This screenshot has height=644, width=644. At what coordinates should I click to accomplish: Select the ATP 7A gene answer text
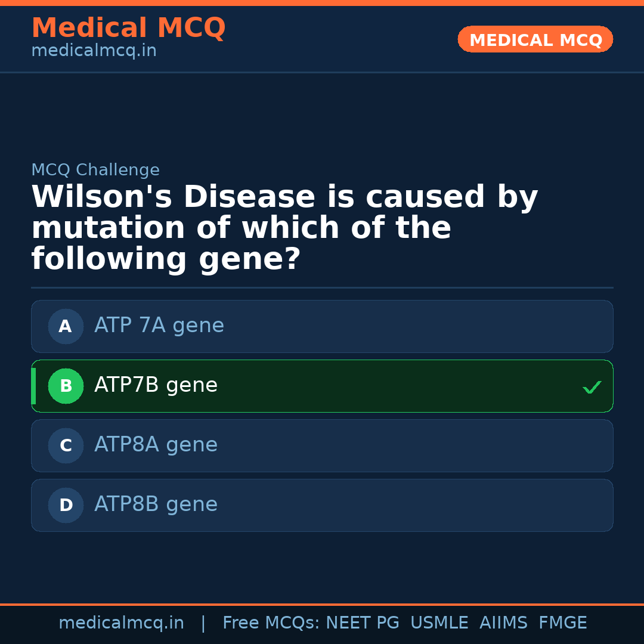(159, 326)
